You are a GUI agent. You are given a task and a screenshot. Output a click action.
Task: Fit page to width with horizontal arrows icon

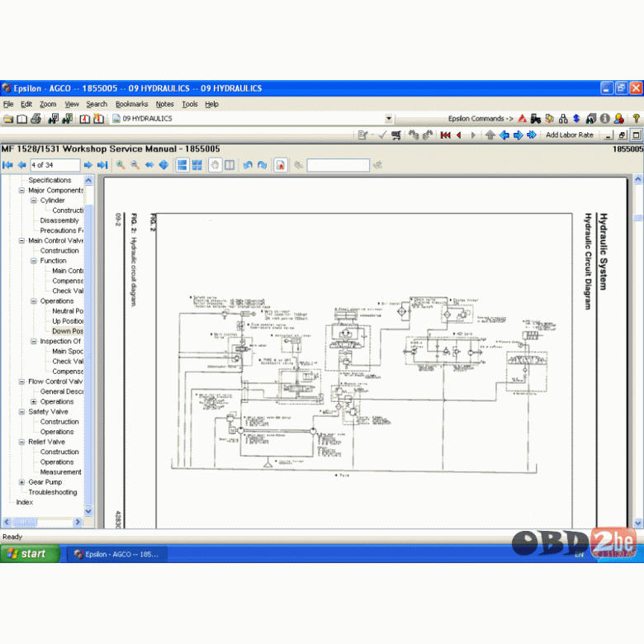149,165
